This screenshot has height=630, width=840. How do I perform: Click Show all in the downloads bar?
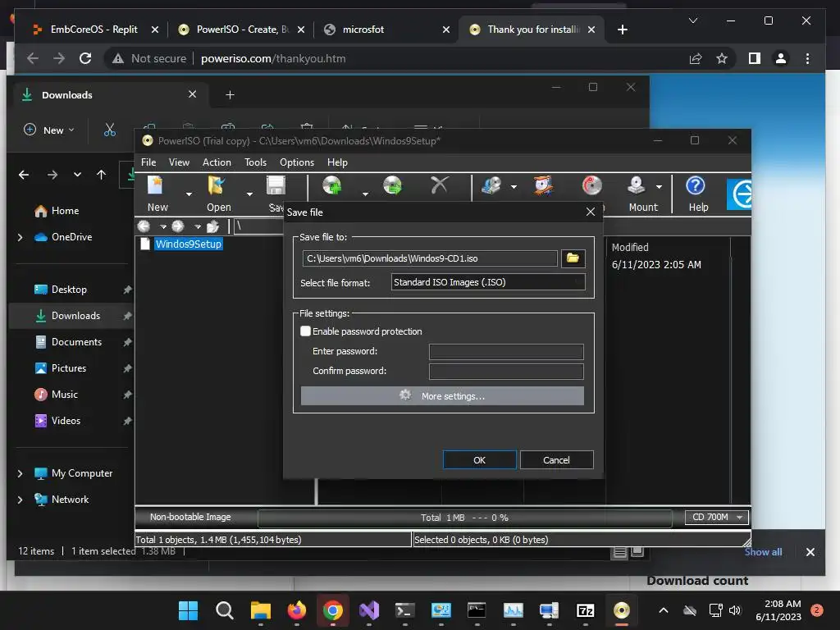(x=763, y=552)
